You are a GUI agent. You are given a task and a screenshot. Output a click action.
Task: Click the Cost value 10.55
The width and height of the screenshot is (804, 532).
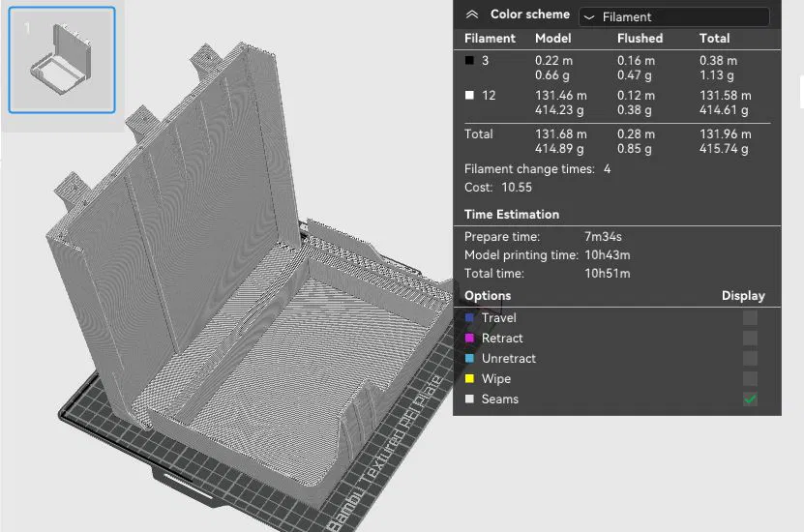click(x=517, y=188)
